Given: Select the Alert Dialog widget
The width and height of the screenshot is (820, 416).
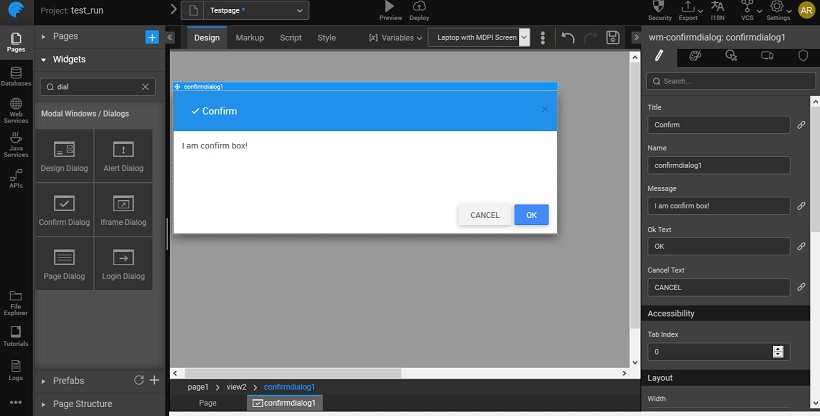Looking at the screenshot, I should pyautogui.click(x=124, y=155).
